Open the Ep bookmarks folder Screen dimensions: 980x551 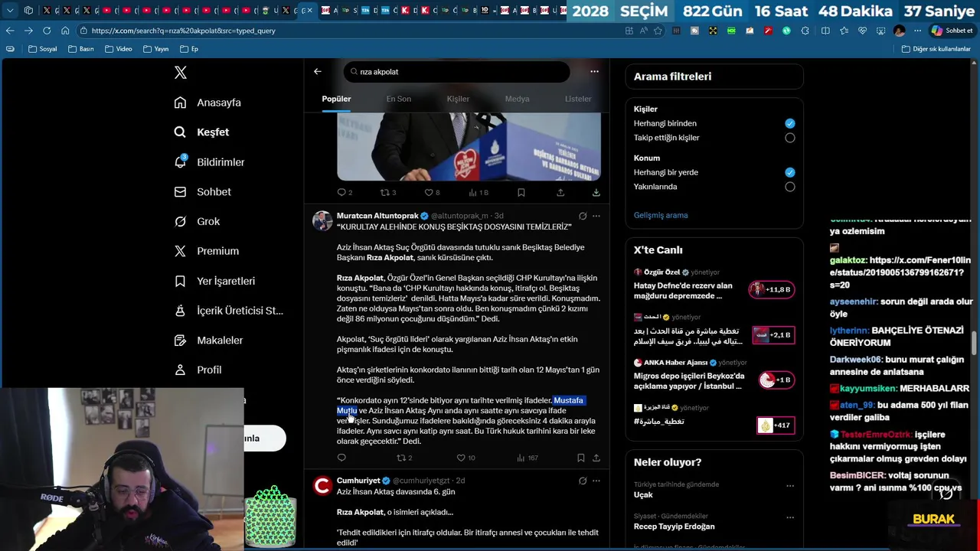click(189, 49)
